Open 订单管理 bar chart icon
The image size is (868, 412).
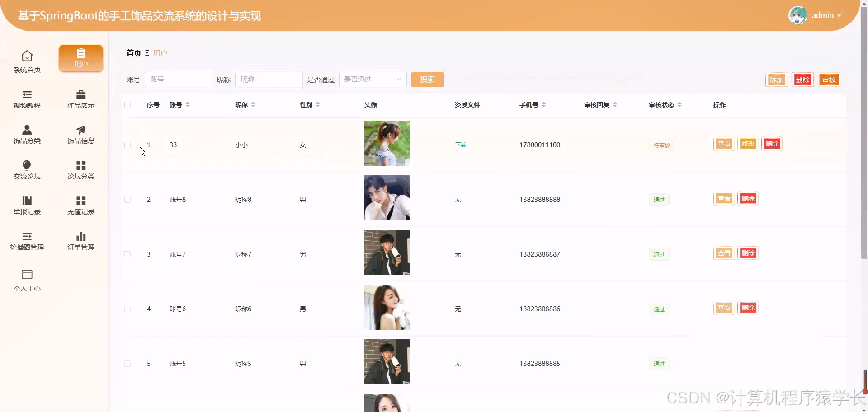coord(81,236)
